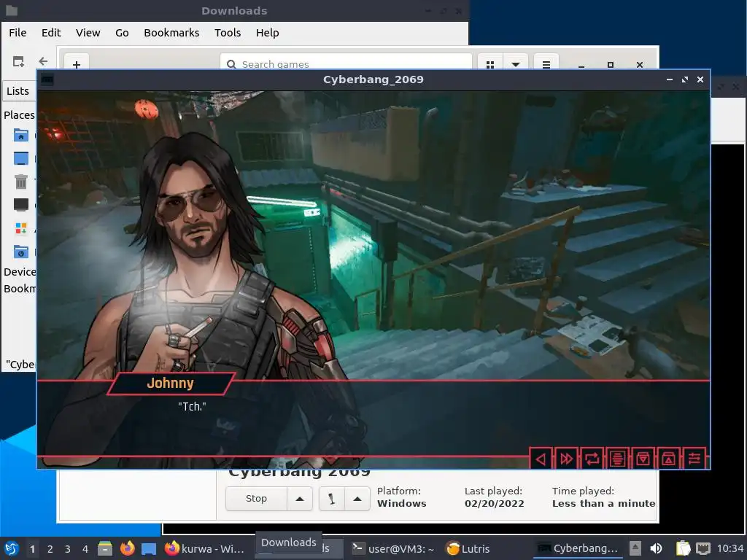
Task: Switch to the Cyberbang taskbar entry
Action: tap(578, 548)
